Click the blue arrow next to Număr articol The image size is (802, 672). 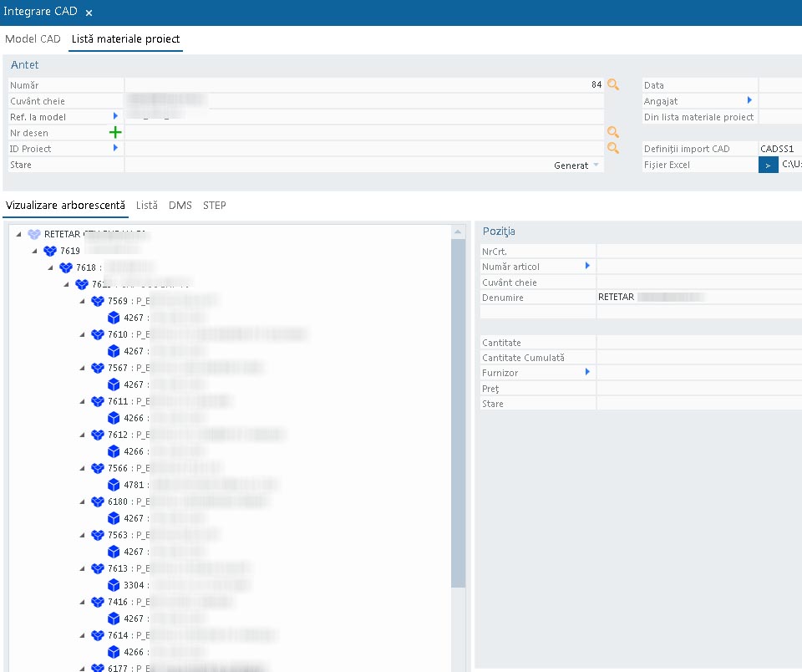587,266
